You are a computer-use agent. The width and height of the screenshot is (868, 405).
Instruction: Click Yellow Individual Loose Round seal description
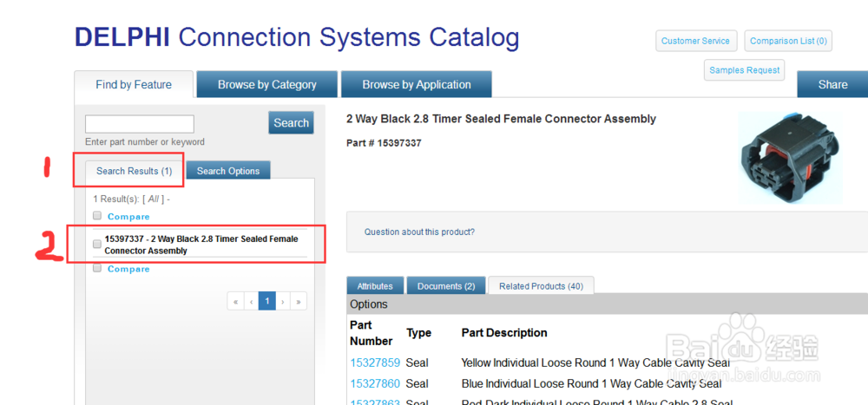[x=595, y=363]
